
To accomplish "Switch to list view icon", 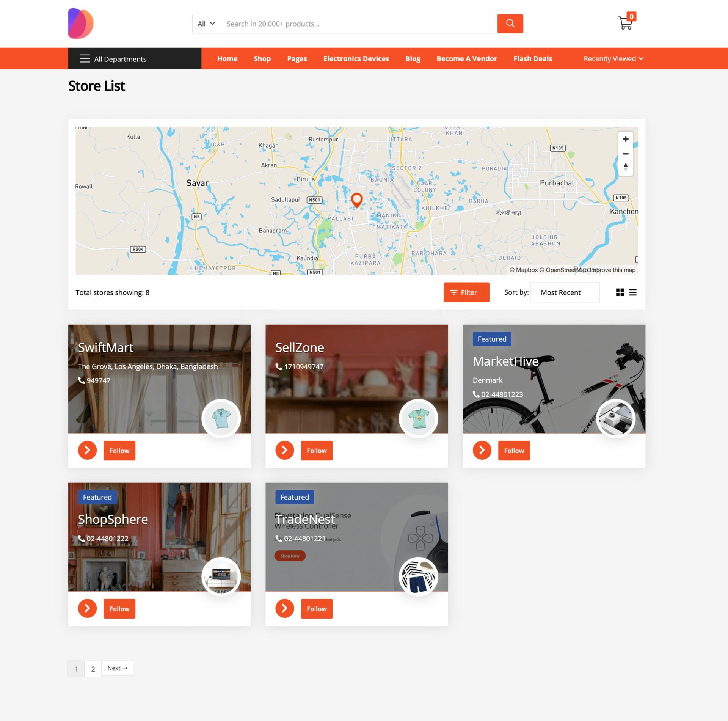I will [x=632, y=292].
